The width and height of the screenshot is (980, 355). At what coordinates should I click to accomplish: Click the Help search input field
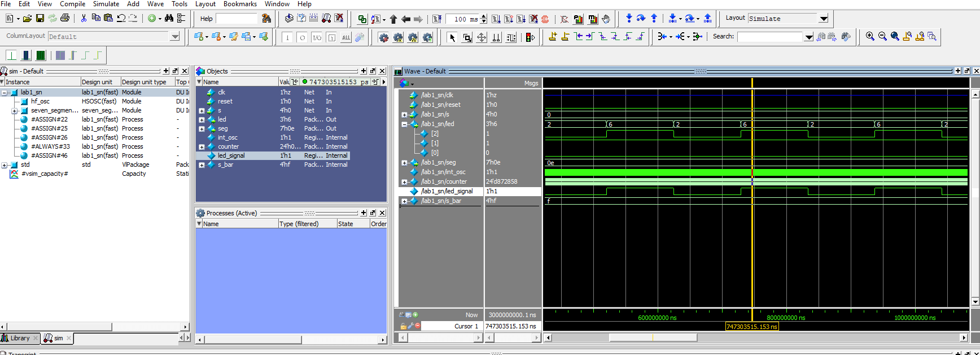(237, 19)
